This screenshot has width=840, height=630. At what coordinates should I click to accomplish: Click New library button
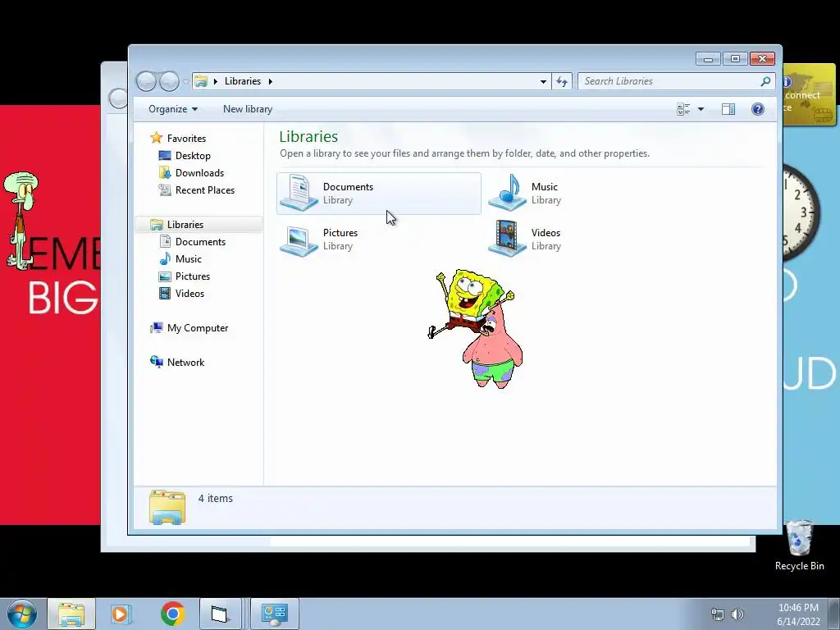248,109
